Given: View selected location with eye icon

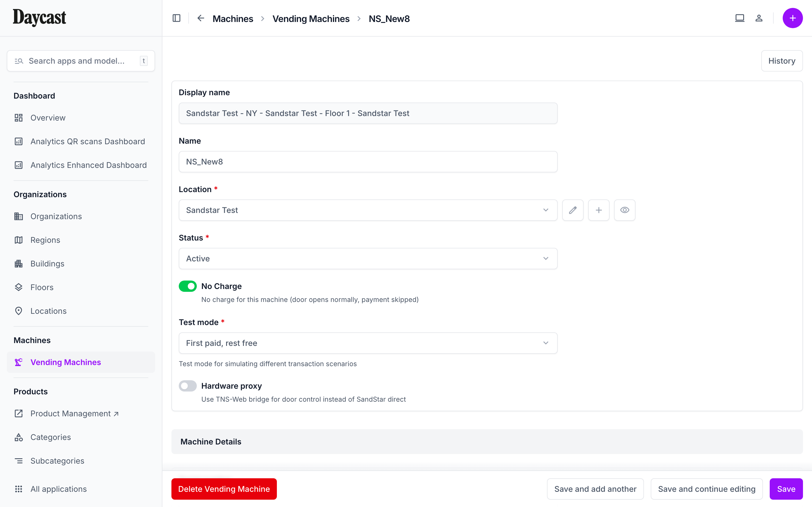Looking at the screenshot, I should [x=625, y=210].
